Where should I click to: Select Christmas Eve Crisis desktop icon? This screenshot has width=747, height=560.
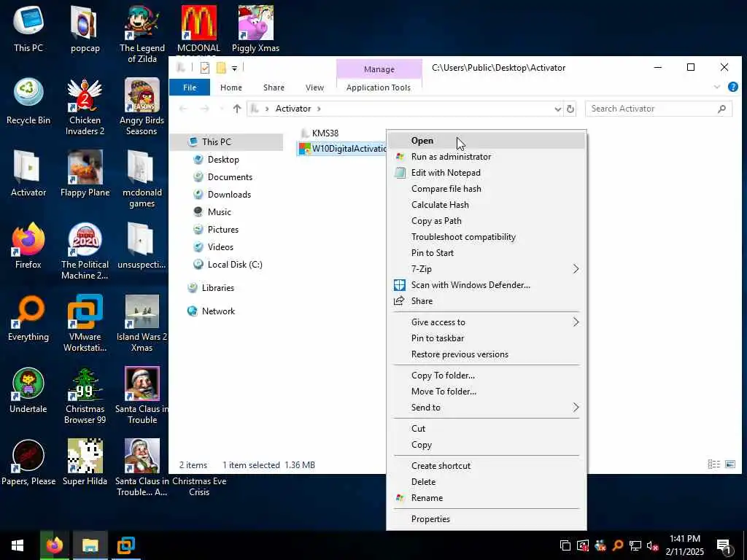[x=199, y=486]
